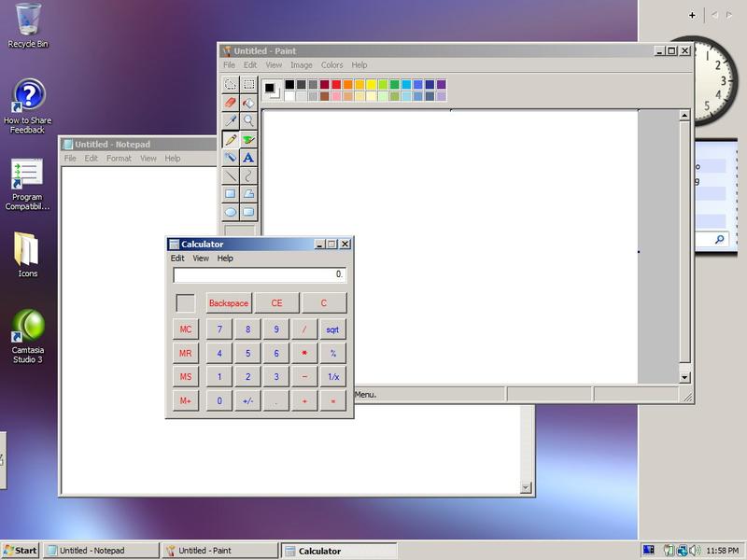
Task: Activate the Text tool in Paint
Action: coord(248,158)
